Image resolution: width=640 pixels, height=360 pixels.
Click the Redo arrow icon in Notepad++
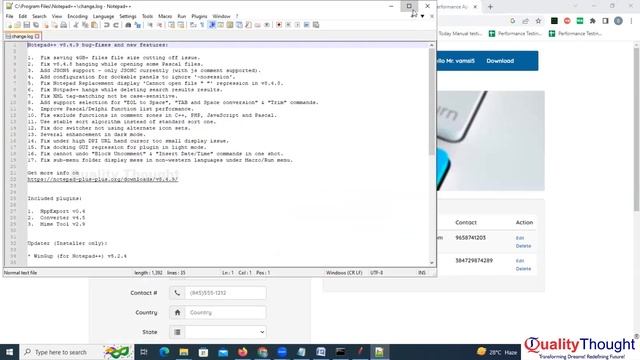[116, 25]
